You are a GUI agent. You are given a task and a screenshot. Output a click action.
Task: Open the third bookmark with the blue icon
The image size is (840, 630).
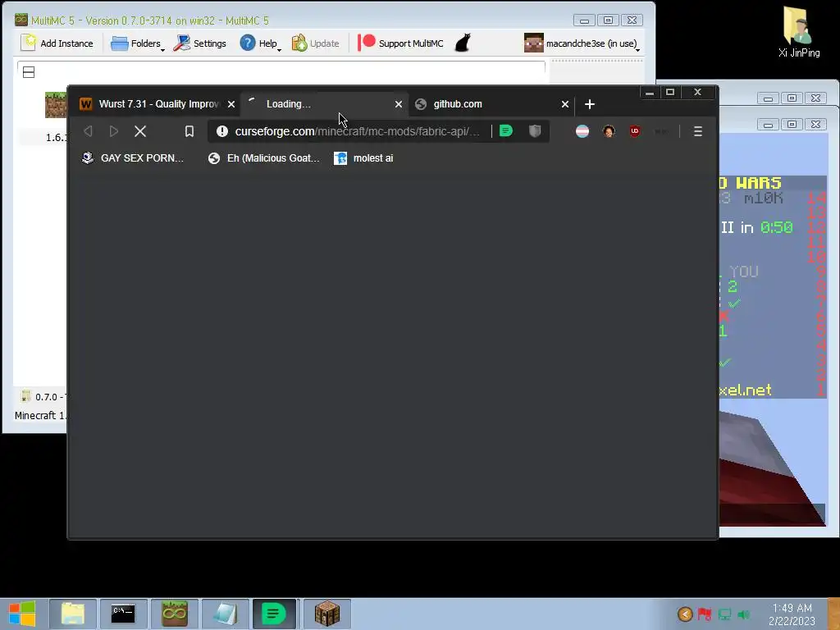(363, 158)
